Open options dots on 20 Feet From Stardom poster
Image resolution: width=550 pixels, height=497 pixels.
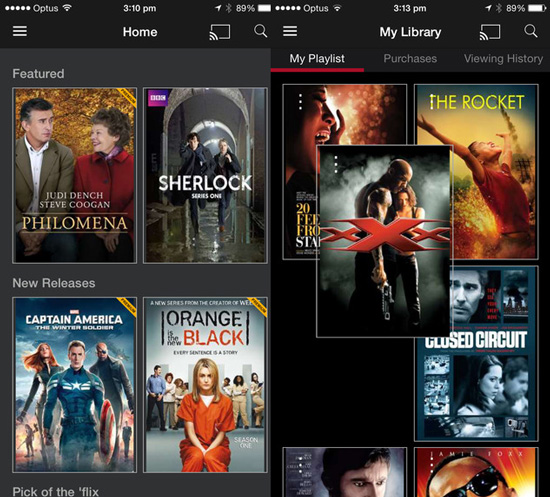pyautogui.click(x=300, y=102)
